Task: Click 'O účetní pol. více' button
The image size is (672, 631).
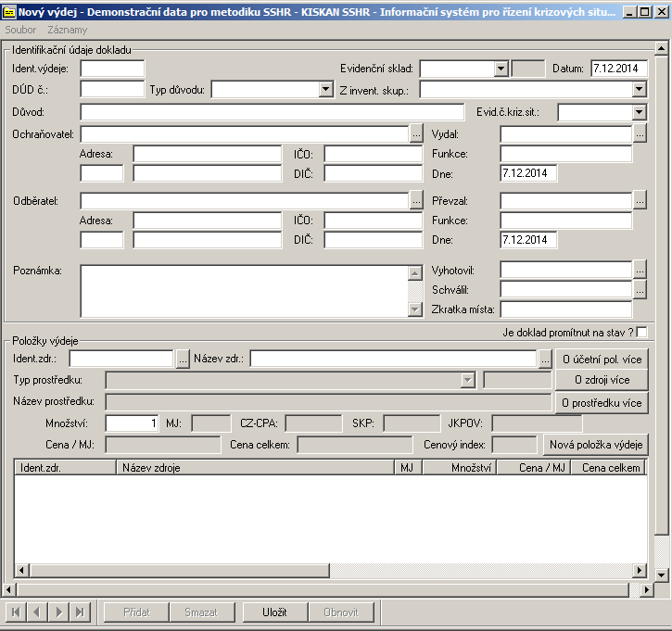Action: coord(602,359)
